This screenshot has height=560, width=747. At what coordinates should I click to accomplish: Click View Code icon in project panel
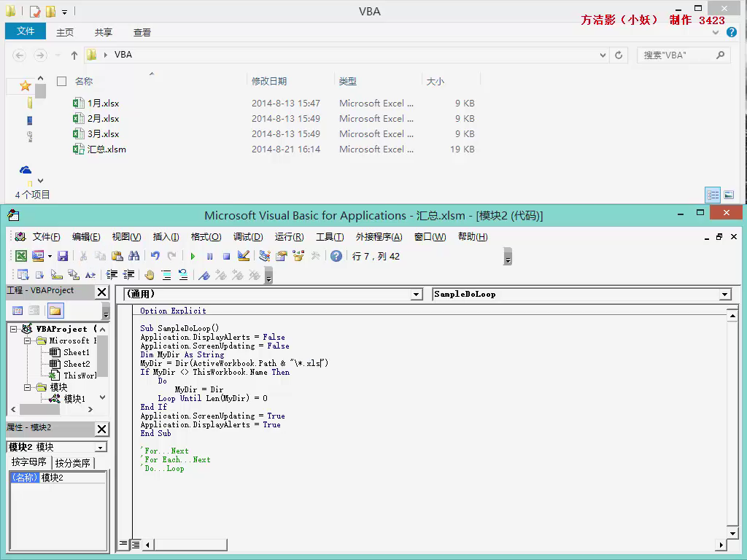pos(18,311)
